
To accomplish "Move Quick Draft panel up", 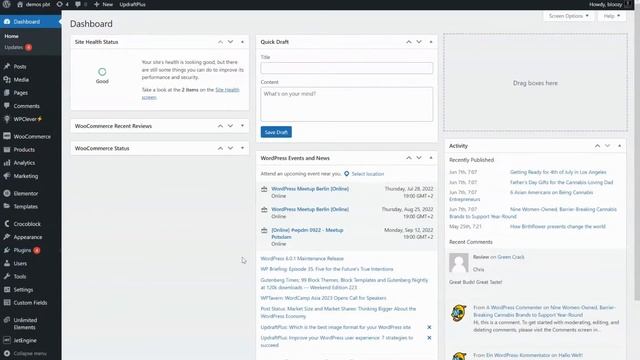I will [409, 42].
